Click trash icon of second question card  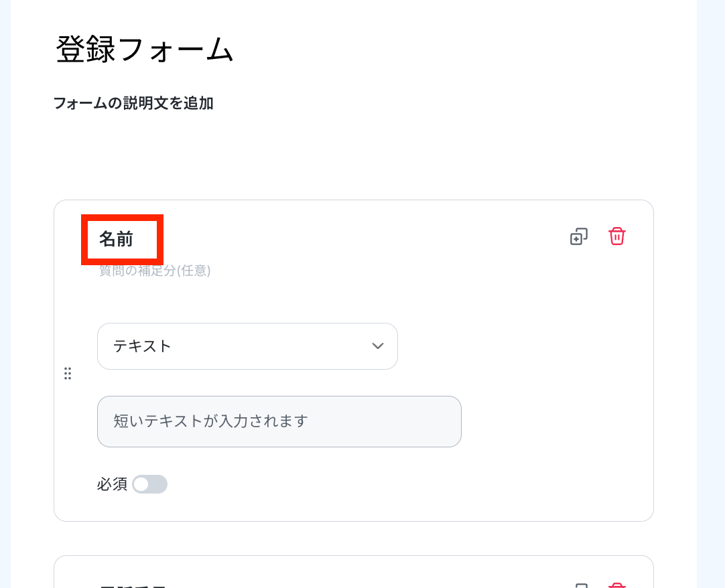(x=617, y=585)
